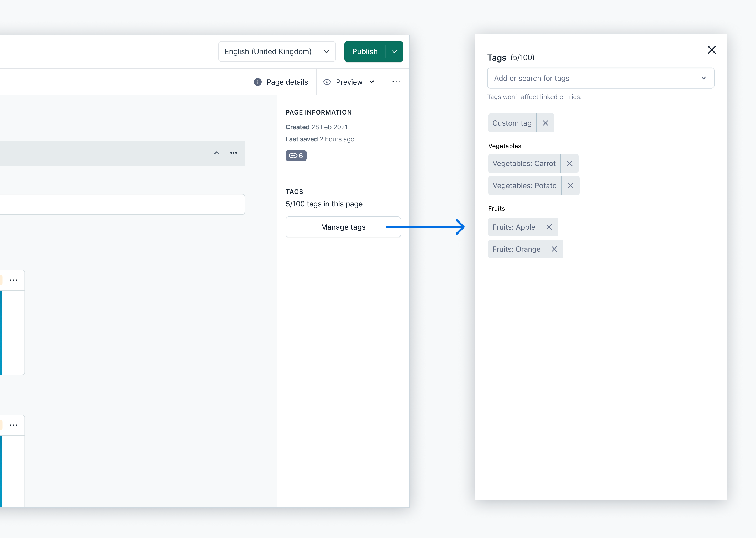Screen dimensions: 756x538
Task: Close the Tags panel
Action: point(712,50)
